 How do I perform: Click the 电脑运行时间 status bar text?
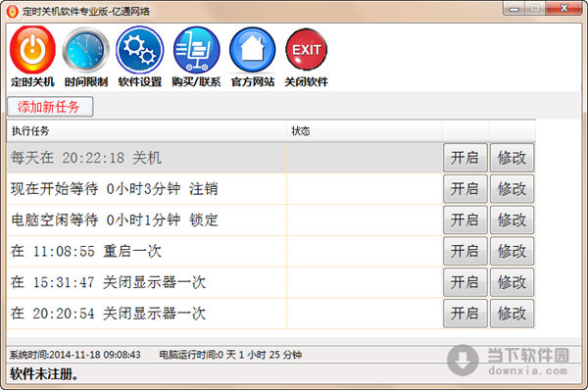(230, 355)
